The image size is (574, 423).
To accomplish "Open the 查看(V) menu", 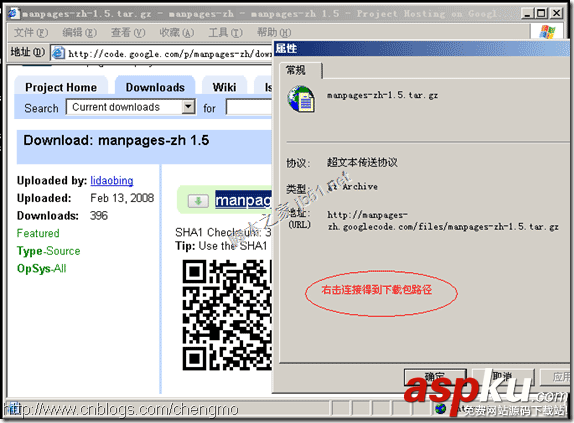I will pyautogui.click(x=128, y=33).
